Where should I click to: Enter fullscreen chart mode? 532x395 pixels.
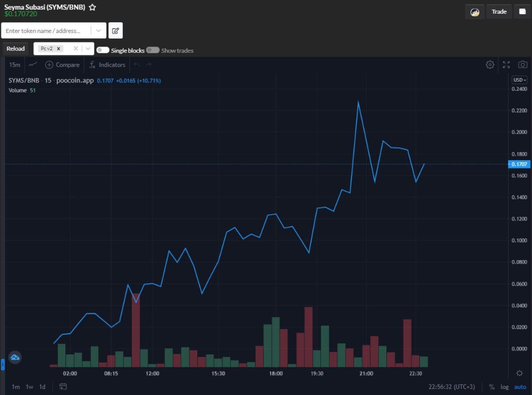click(x=506, y=65)
